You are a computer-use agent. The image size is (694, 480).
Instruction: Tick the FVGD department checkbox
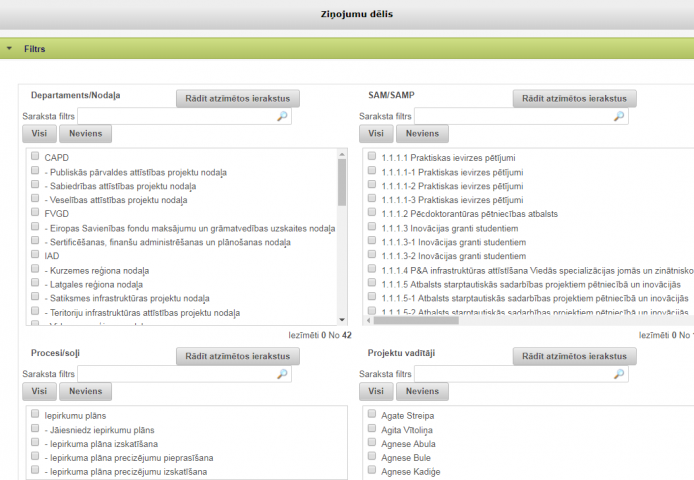36,213
